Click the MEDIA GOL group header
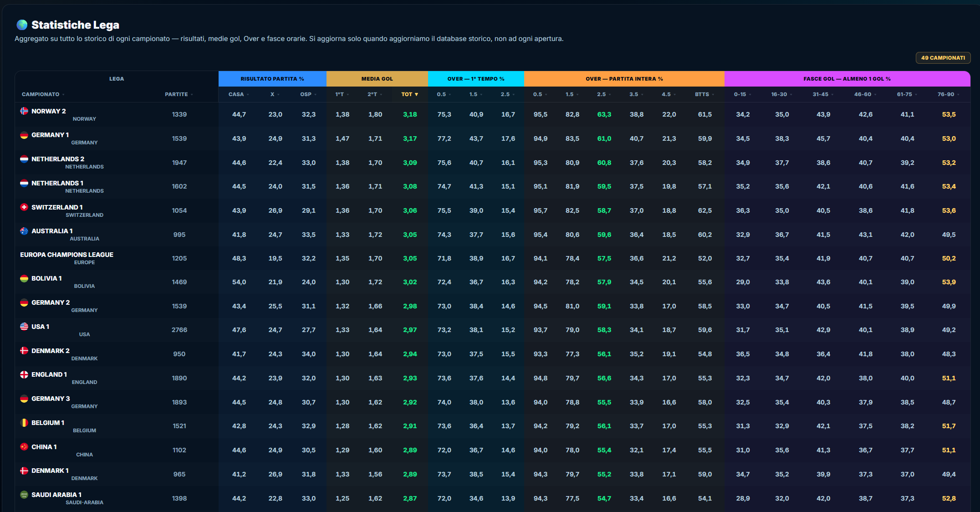 point(377,79)
